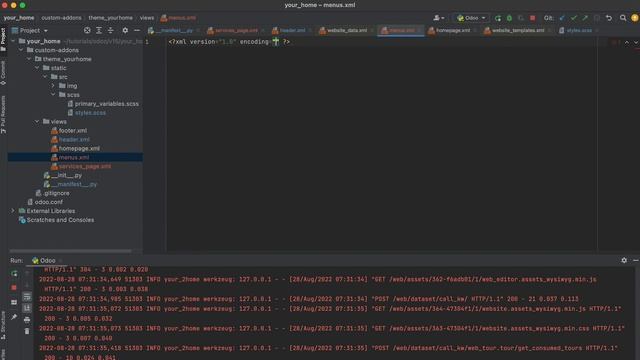
Task: Expand all in Project panel
Action: pyautogui.click(x=99, y=31)
